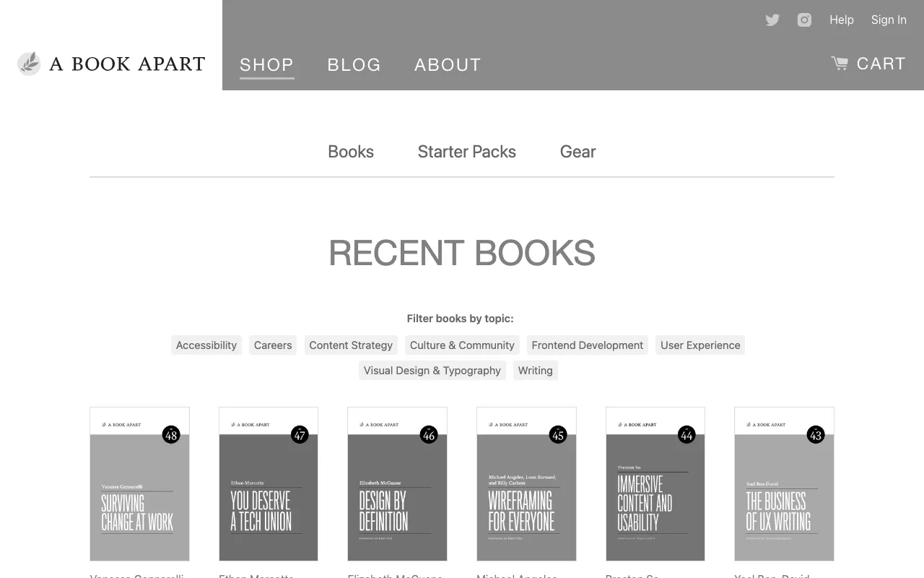Viewport: 924px width, 578px height.
Task: Click the Sign In link
Action: 889,20
